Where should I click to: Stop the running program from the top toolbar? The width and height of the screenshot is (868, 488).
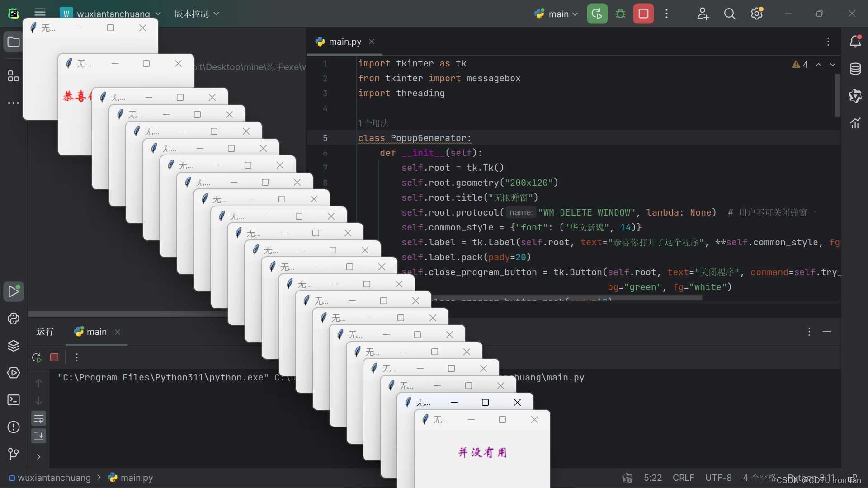pos(643,14)
